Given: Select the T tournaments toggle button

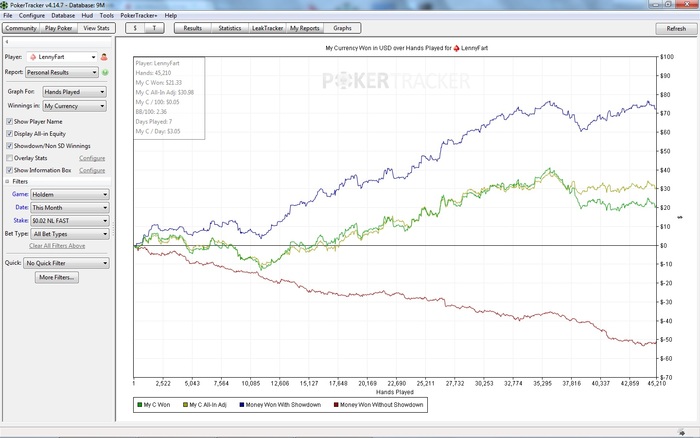Looking at the screenshot, I should 154,28.
